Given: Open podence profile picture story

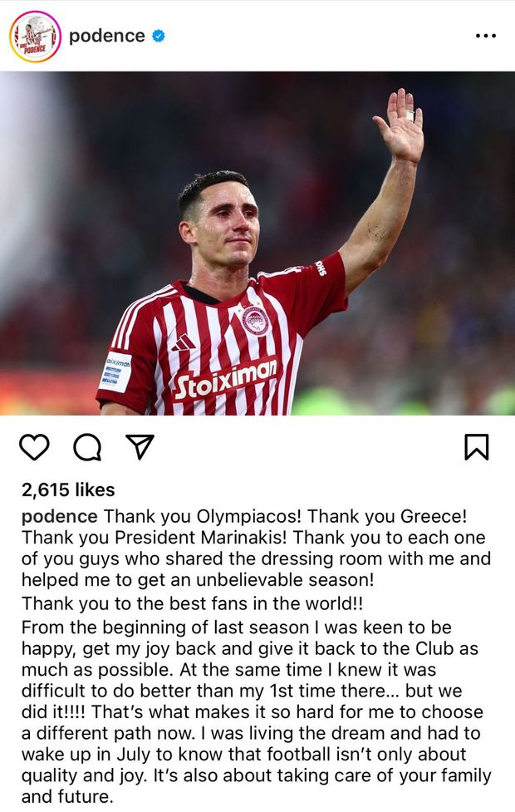Looking at the screenshot, I should [x=35, y=37].
